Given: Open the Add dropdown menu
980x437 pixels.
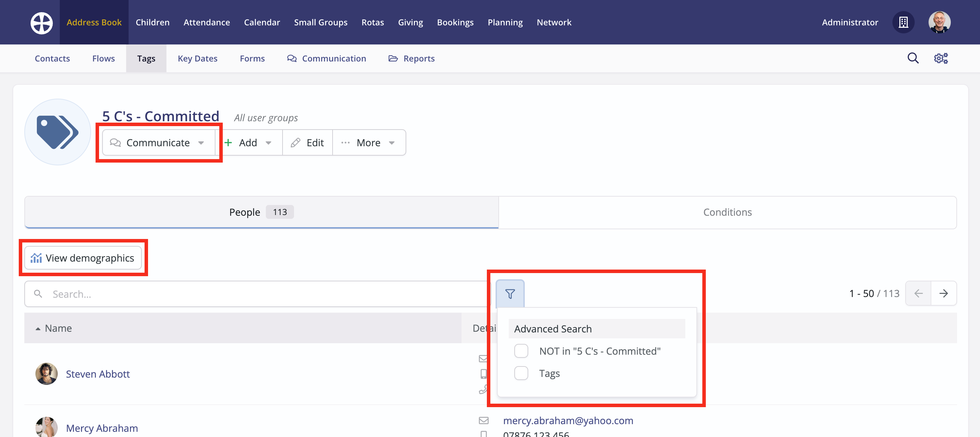Looking at the screenshot, I should pos(248,143).
